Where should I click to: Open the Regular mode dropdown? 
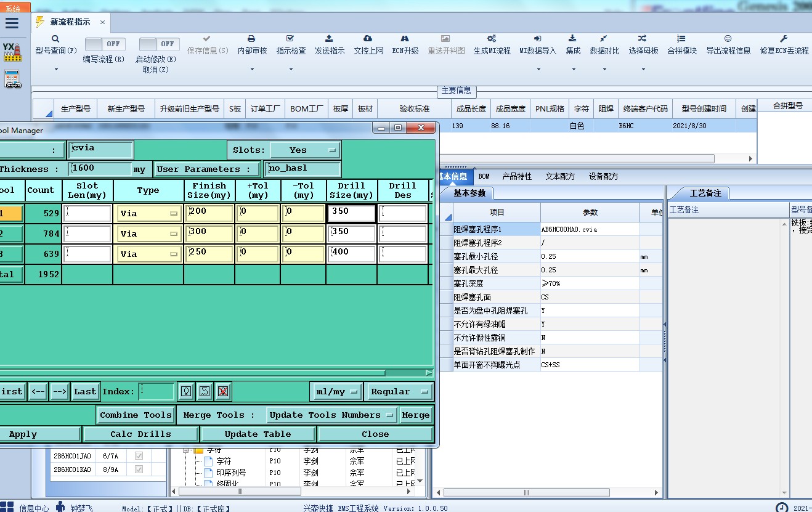click(x=399, y=391)
